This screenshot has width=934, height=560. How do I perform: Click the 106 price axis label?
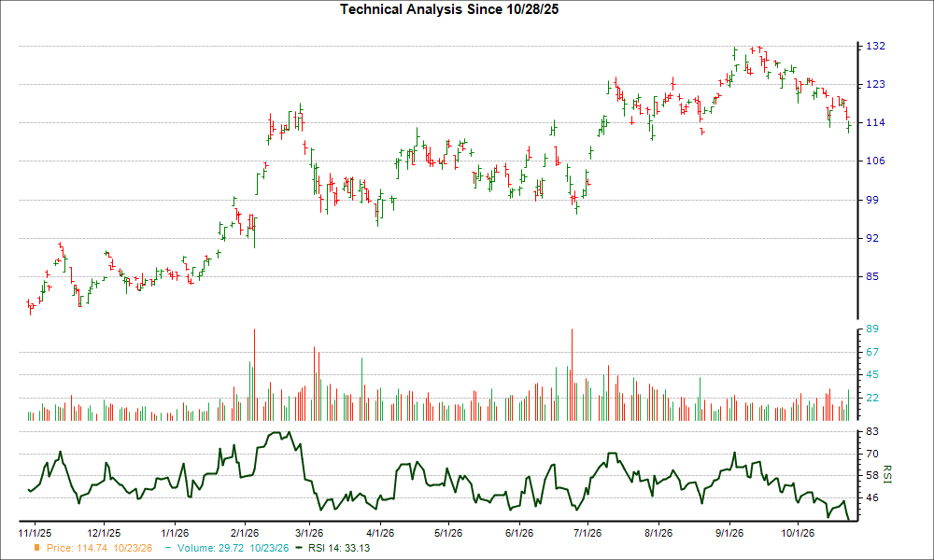point(875,161)
